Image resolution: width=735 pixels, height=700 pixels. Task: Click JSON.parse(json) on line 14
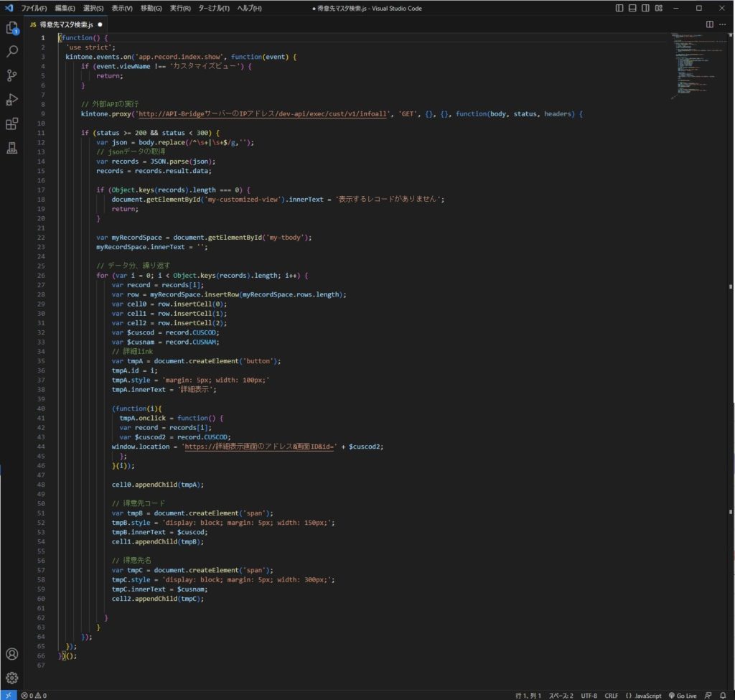[183, 162]
